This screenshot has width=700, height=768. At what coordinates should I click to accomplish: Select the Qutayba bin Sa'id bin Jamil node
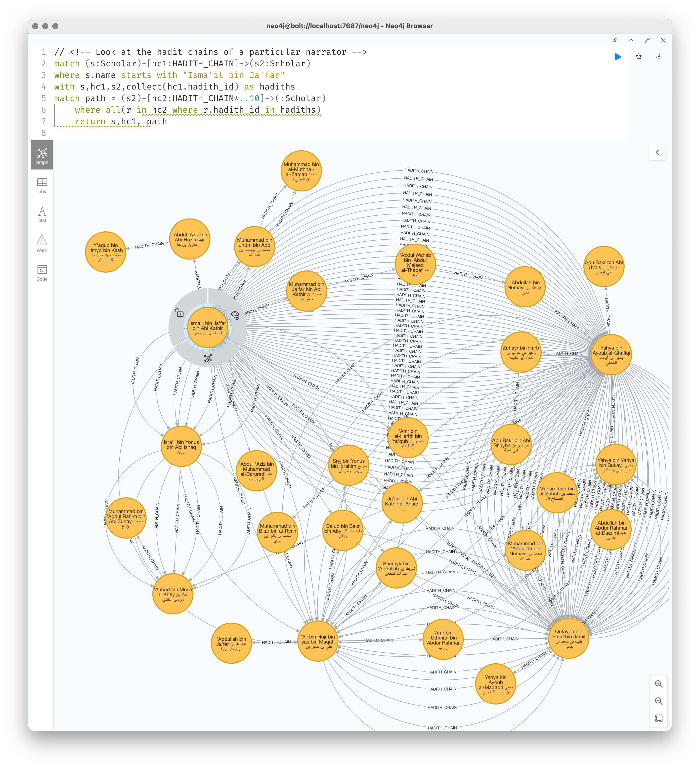pos(568,638)
